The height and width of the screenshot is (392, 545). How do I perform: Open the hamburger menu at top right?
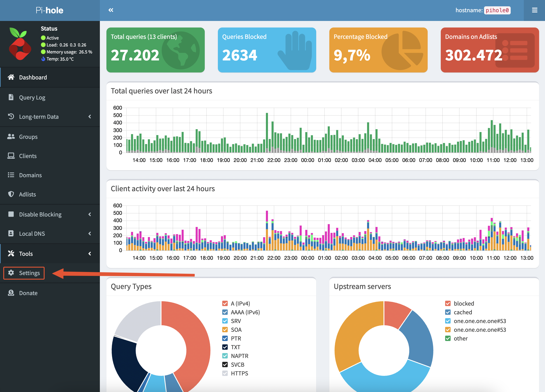(535, 10)
